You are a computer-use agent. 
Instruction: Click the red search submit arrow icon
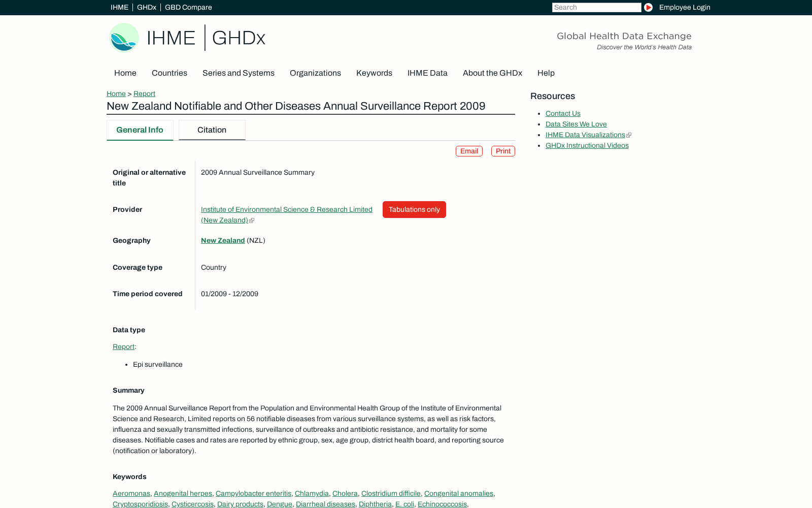point(648,7)
